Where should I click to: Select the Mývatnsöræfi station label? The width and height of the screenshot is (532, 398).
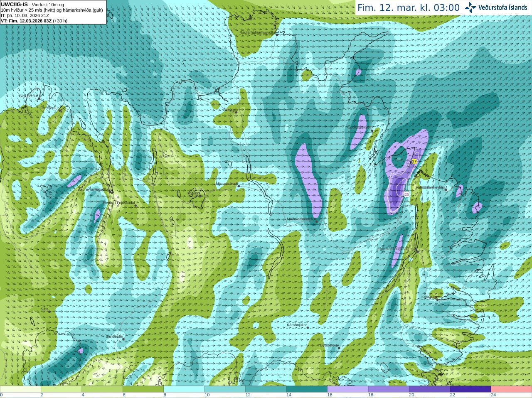coord(227,184)
